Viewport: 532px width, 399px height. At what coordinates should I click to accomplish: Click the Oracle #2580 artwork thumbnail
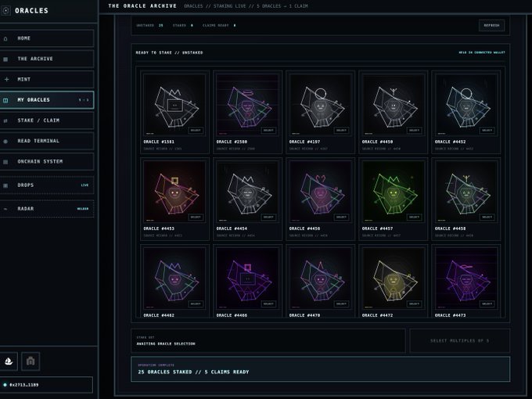(247, 105)
